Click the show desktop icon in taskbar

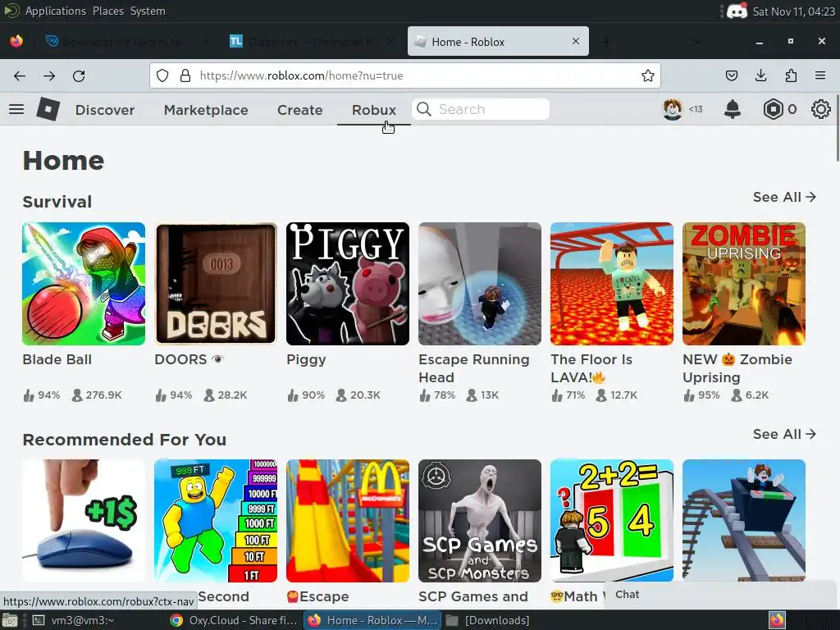click(x=10, y=620)
